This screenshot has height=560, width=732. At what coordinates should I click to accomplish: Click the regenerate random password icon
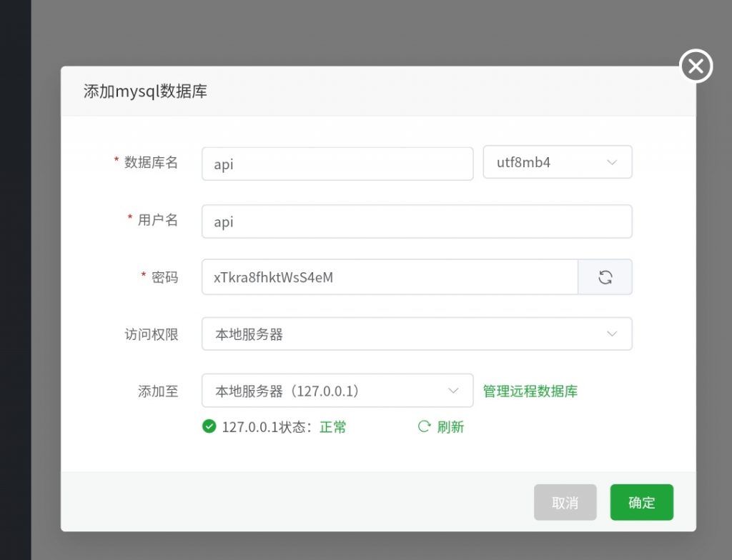click(605, 277)
